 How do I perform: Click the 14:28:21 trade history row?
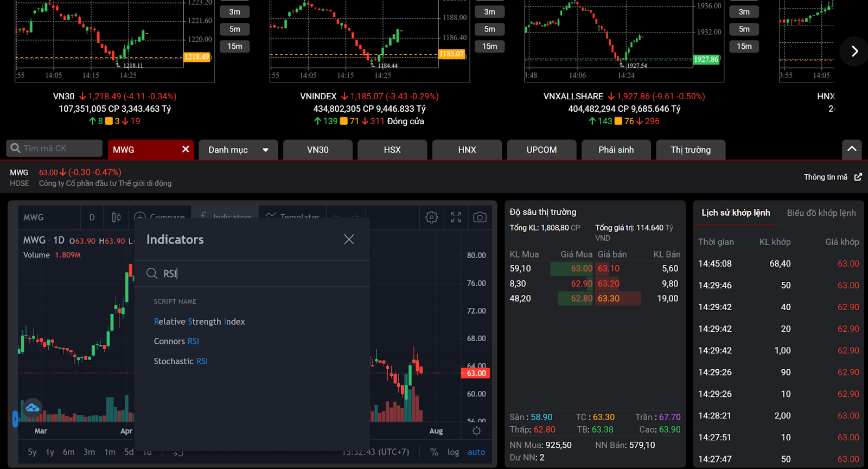778,415
